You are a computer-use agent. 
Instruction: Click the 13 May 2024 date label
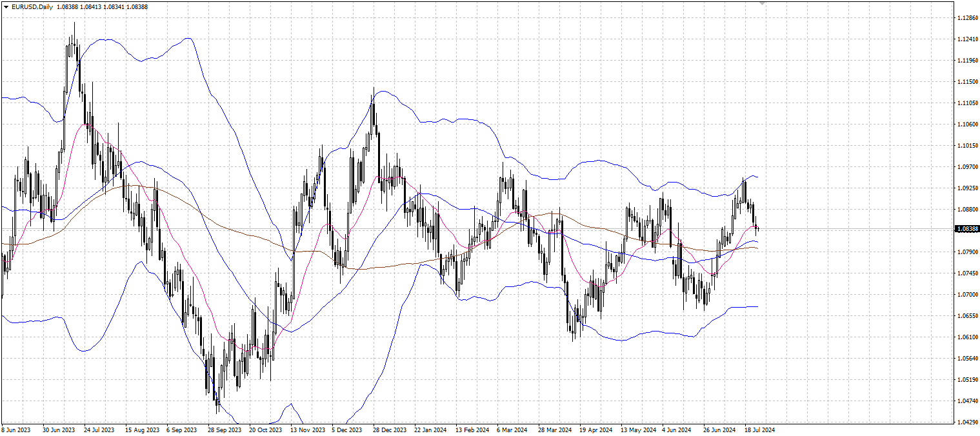[x=638, y=430]
